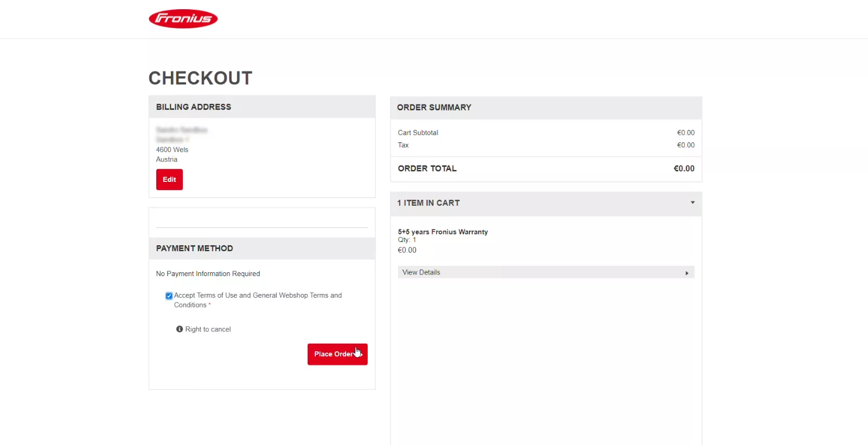Click the 4600 Wels address line
This screenshot has height=445, width=868.
[x=172, y=150]
